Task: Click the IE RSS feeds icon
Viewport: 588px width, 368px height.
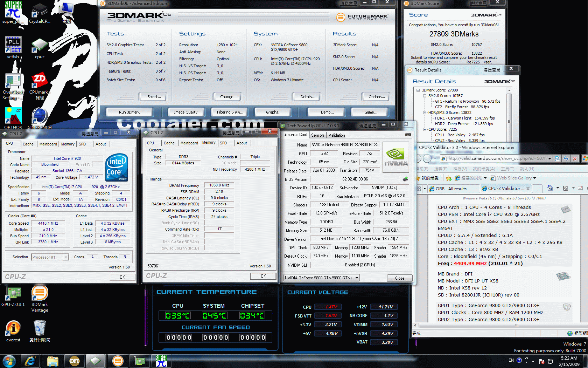Action: 566,188
